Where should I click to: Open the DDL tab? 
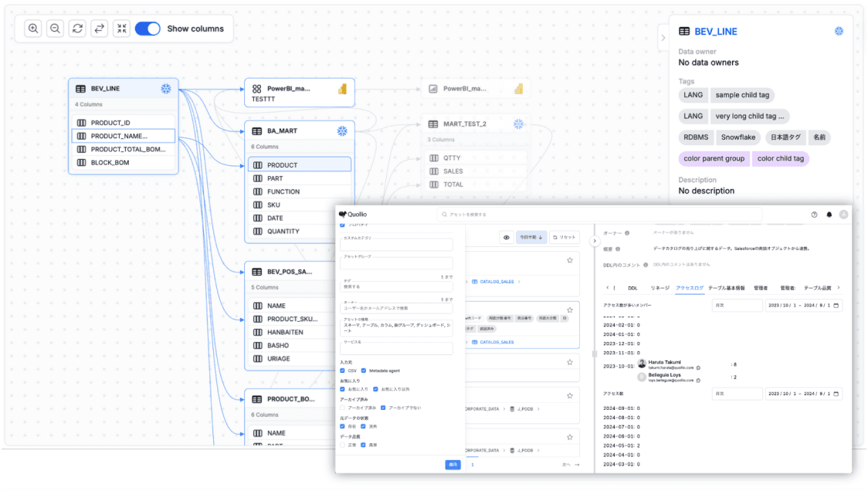point(632,288)
